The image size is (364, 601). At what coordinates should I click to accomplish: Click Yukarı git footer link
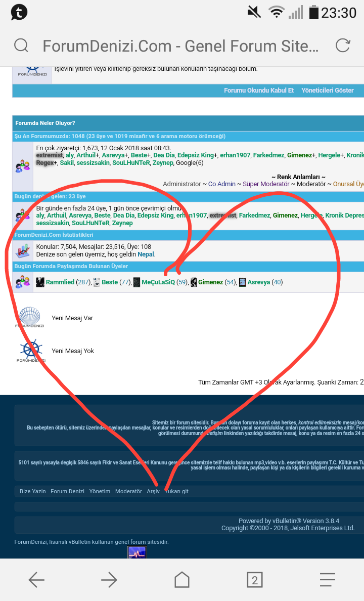176,491
